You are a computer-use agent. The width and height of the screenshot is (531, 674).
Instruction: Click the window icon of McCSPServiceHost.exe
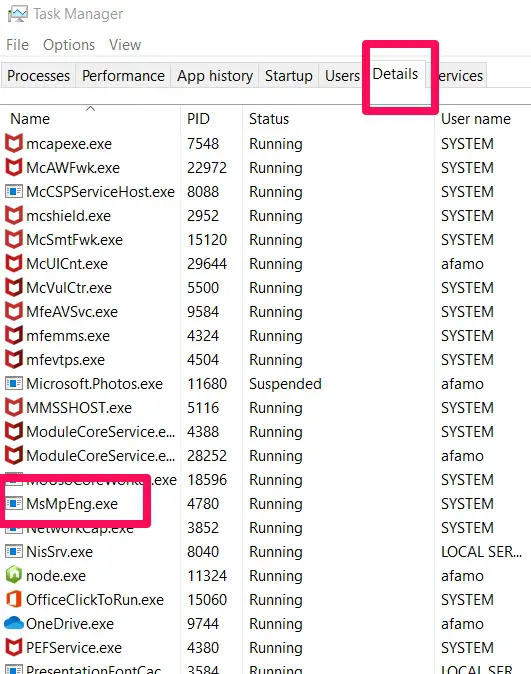[x=14, y=191]
